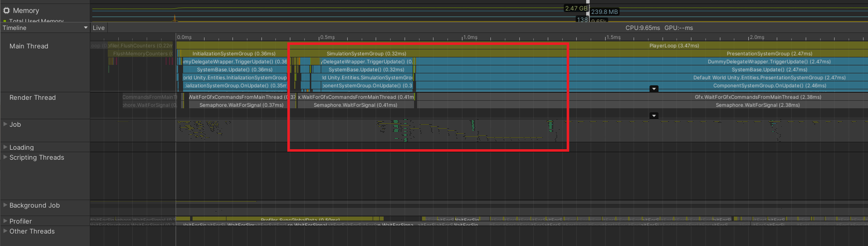Click the CPU:9.65ms frame time readout
The image size is (868, 246).
(x=643, y=28)
